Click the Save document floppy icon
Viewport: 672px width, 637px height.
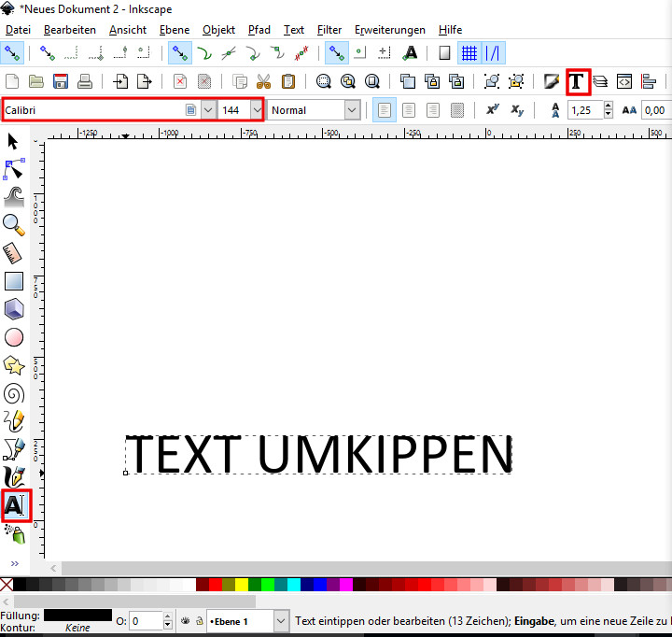click(61, 81)
